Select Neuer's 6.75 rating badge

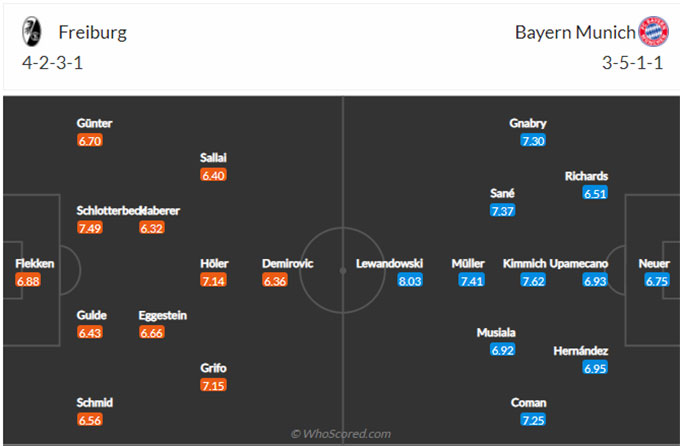pos(657,281)
